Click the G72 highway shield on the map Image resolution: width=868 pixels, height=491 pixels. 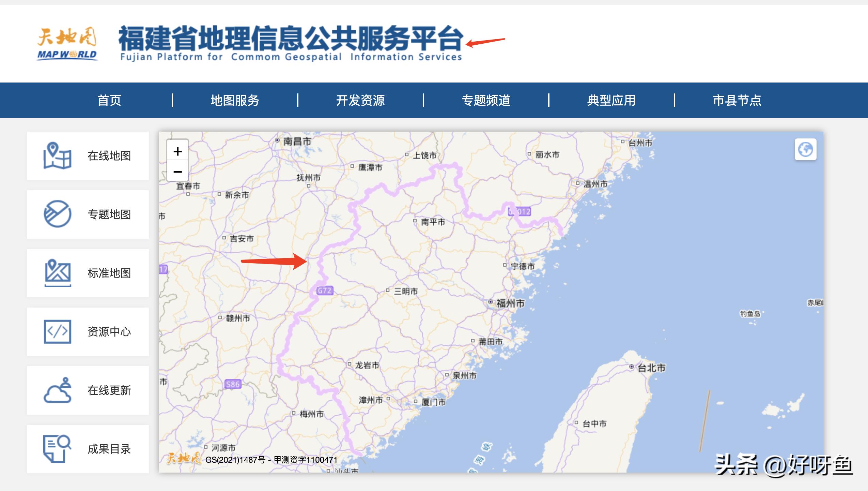[326, 290]
